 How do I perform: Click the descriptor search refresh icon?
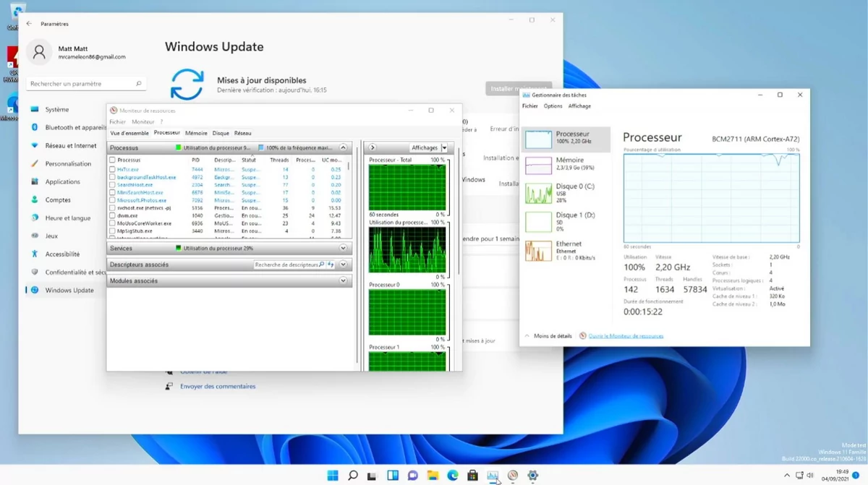(331, 265)
